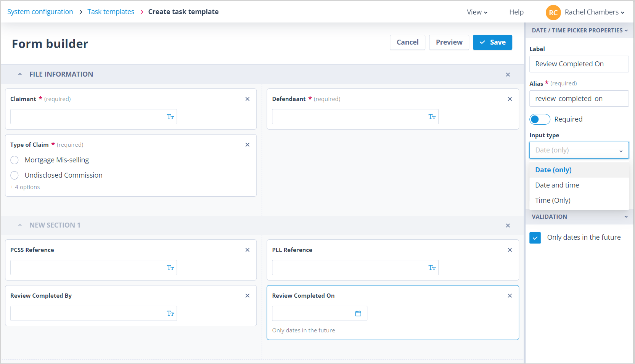Go to System configuration breadcrumb
The height and width of the screenshot is (364, 635).
[x=40, y=12]
